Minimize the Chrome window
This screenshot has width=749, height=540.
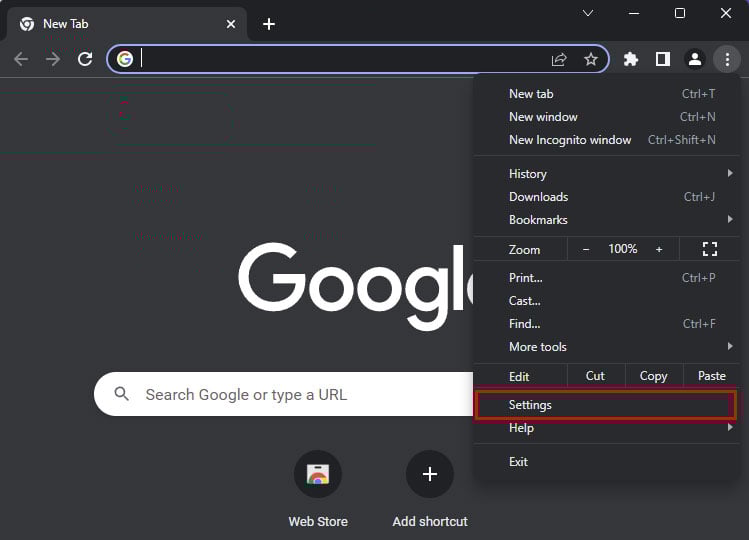pyautogui.click(x=633, y=13)
